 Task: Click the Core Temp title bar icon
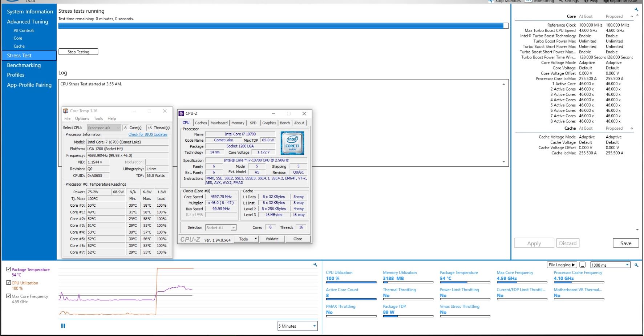pyautogui.click(x=66, y=111)
